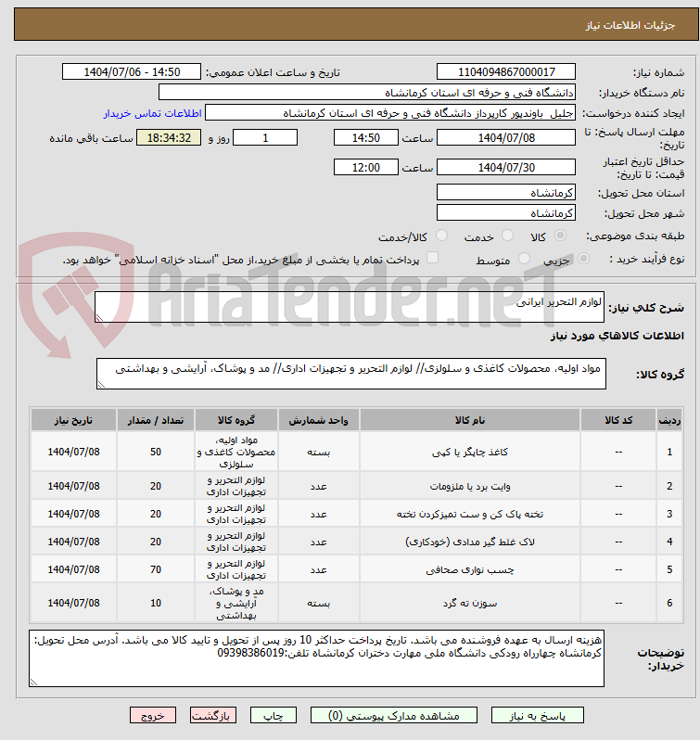Select the 'کالا/خدمت' radio button

click(441, 235)
